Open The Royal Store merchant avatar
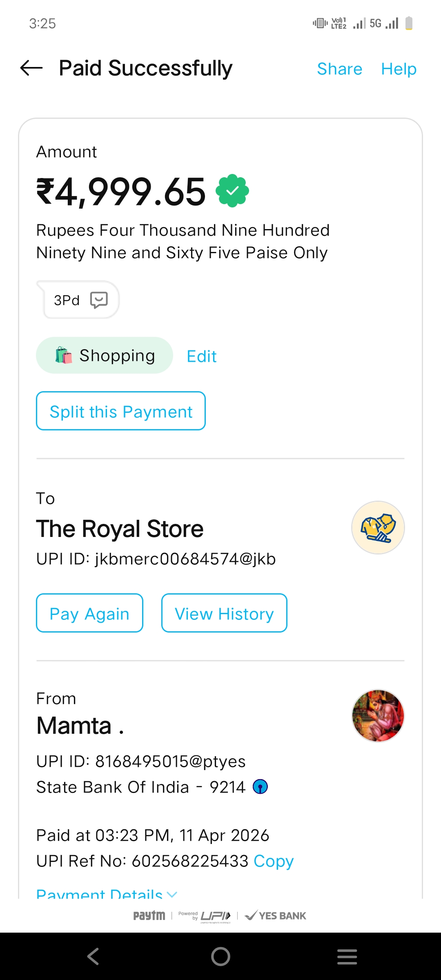441x980 pixels. coord(378,528)
